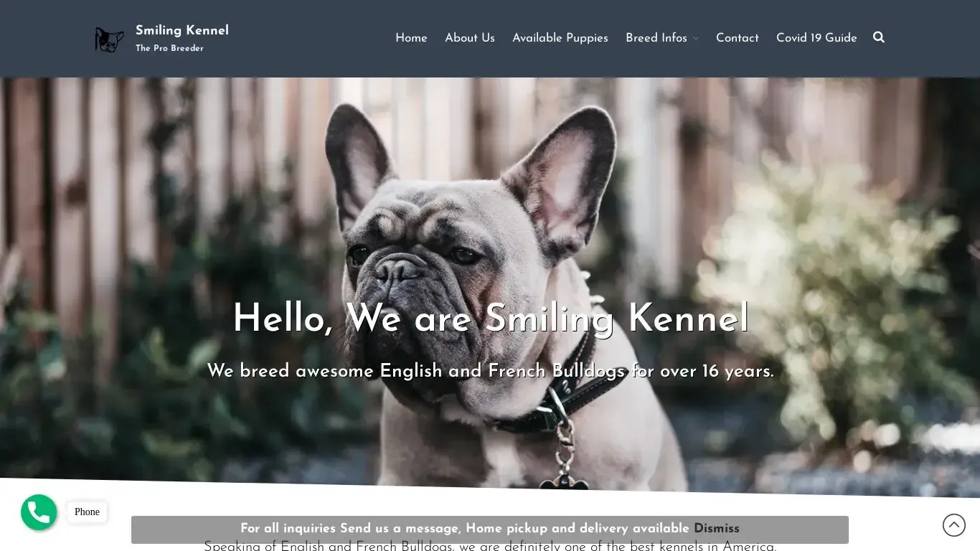This screenshot has height=551, width=980.
Task: Open the search magnifier icon
Action: 879,37
